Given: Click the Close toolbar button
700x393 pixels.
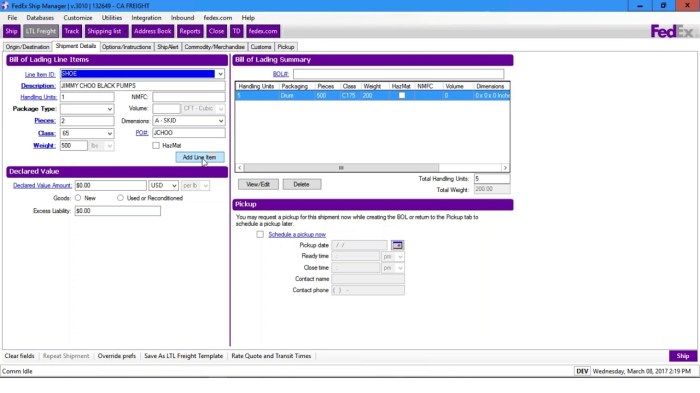Looking at the screenshot, I should (217, 31).
